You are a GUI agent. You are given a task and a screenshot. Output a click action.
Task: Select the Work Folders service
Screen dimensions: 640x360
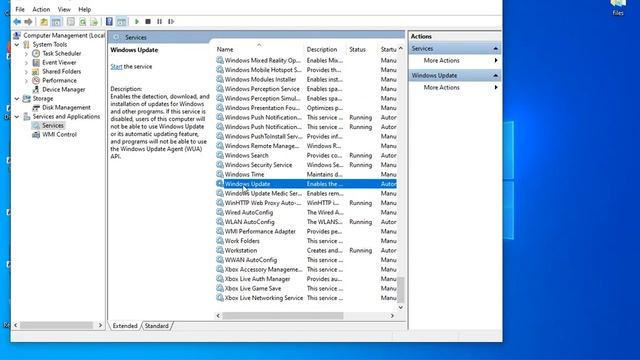coord(306,241)
